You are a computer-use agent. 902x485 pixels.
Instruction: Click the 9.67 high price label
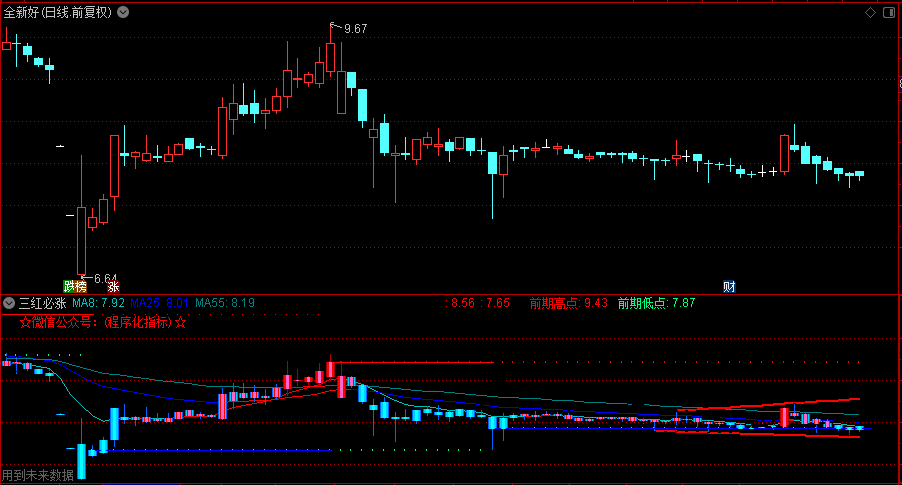(356, 29)
